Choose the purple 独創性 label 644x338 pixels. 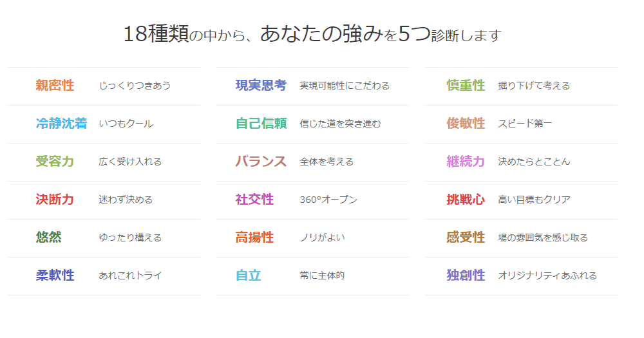(466, 275)
